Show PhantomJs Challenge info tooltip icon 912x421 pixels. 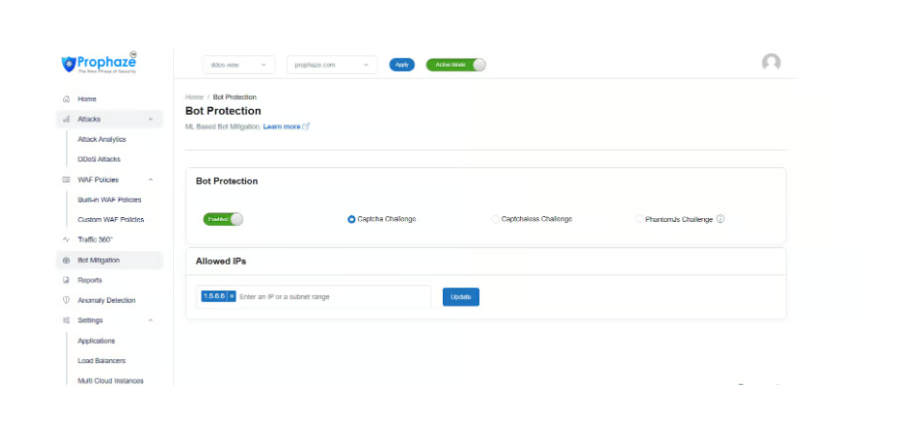pos(720,219)
